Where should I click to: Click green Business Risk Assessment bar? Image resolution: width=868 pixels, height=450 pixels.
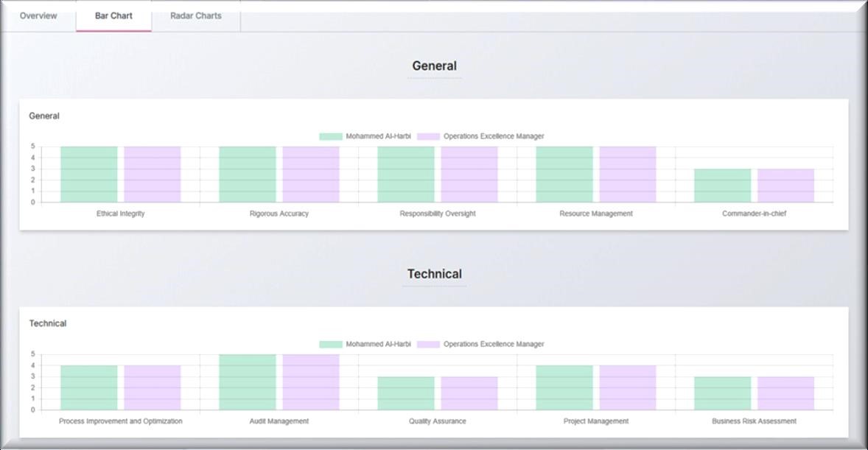(x=723, y=393)
